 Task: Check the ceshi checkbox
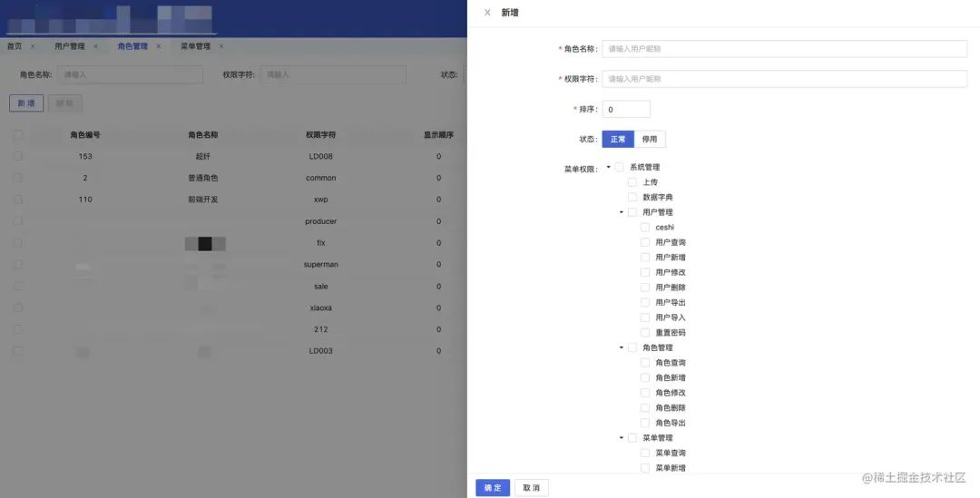tap(645, 228)
